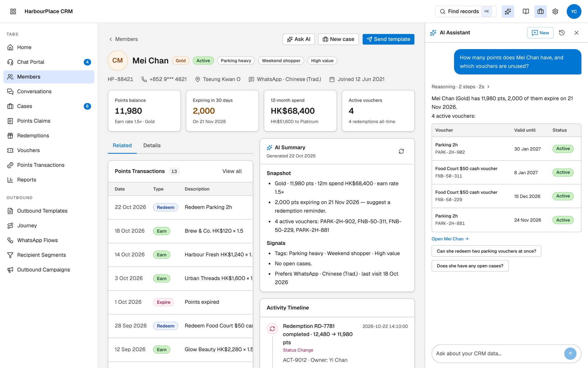Go back to Members list
The image size is (588, 368).
123,39
